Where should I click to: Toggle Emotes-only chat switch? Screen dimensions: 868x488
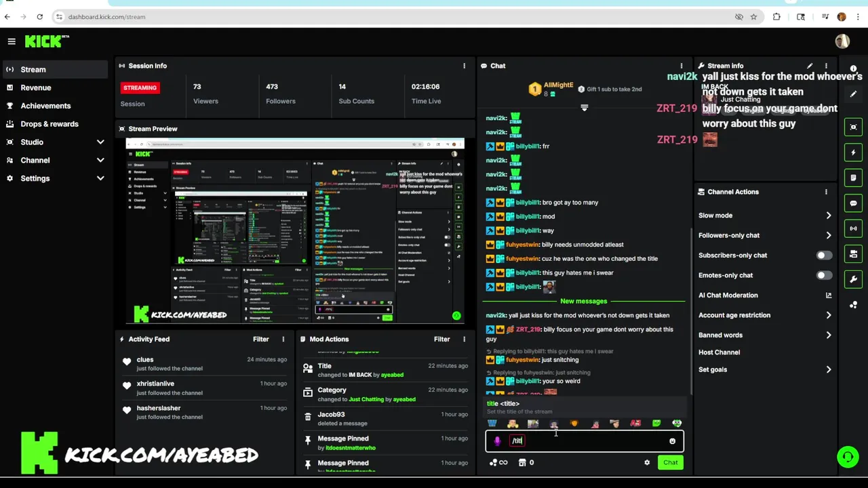pos(824,275)
